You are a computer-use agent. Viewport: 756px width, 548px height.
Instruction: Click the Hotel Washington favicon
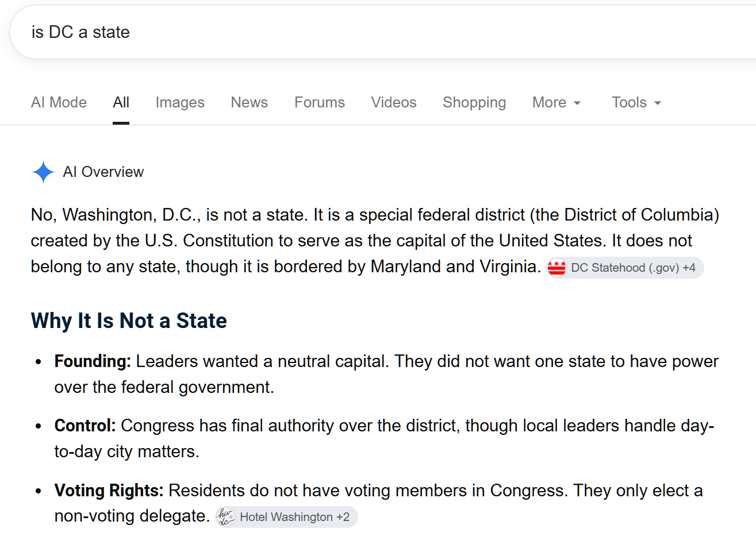tap(225, 517)
